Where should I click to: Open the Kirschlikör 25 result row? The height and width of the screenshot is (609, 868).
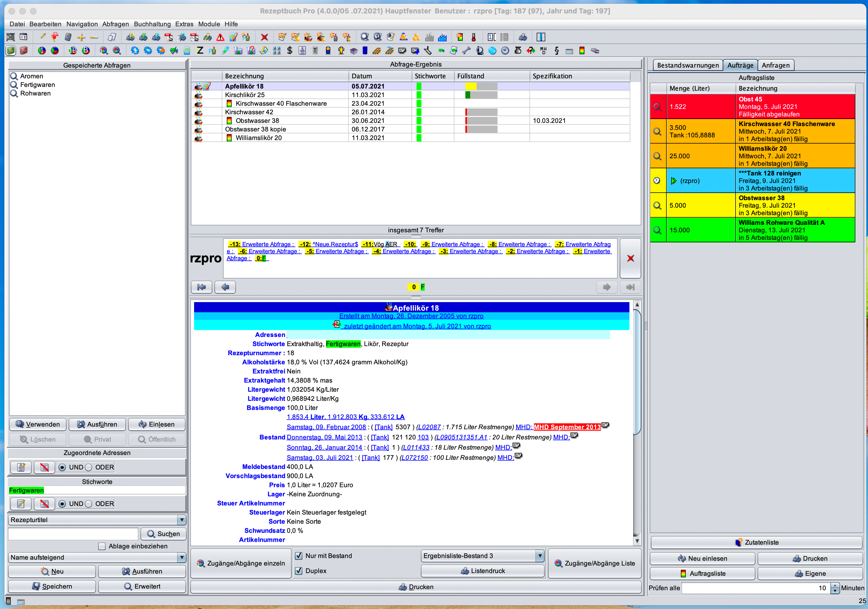point(244,95)
